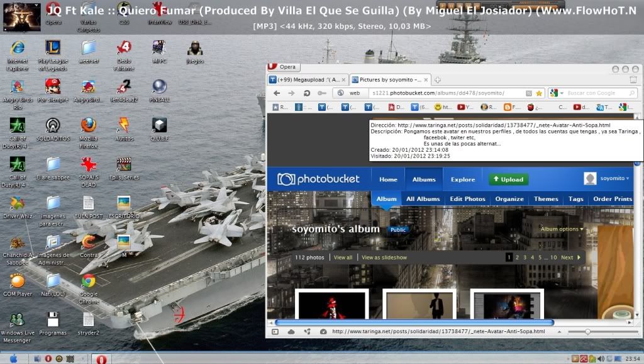Toggle Opera Turbo icon in status bar
Viewport: 644px width, 364px height.
coord(323,331)
